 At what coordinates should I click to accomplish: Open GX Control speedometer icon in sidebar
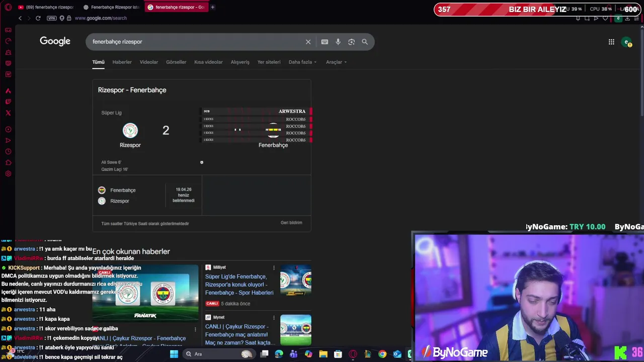point(8,41)
